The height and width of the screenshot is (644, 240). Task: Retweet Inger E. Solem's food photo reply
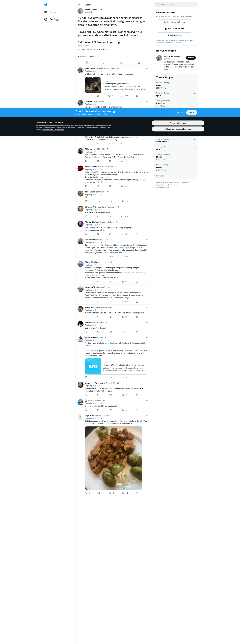point(98,493)
